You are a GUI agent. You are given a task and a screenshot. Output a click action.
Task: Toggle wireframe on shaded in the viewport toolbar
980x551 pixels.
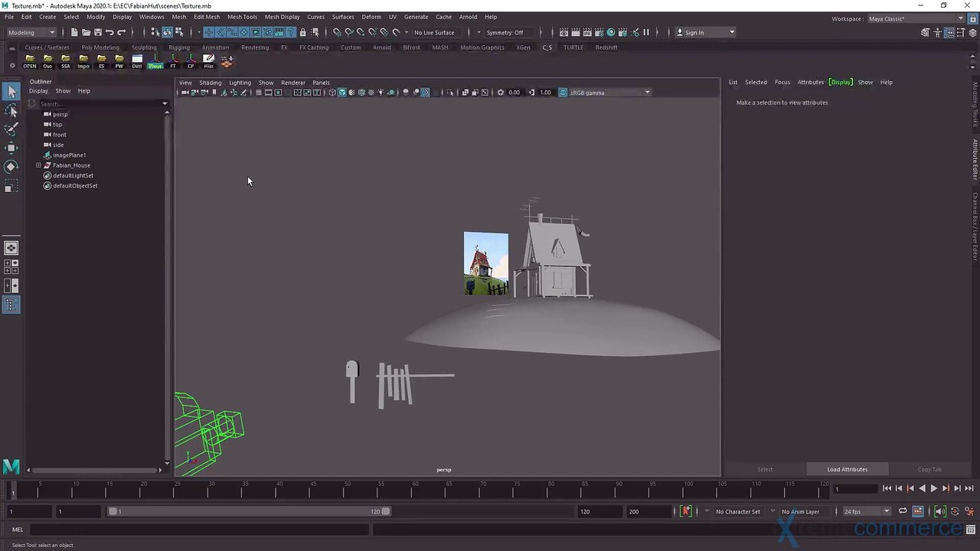[x=361, y=93]
